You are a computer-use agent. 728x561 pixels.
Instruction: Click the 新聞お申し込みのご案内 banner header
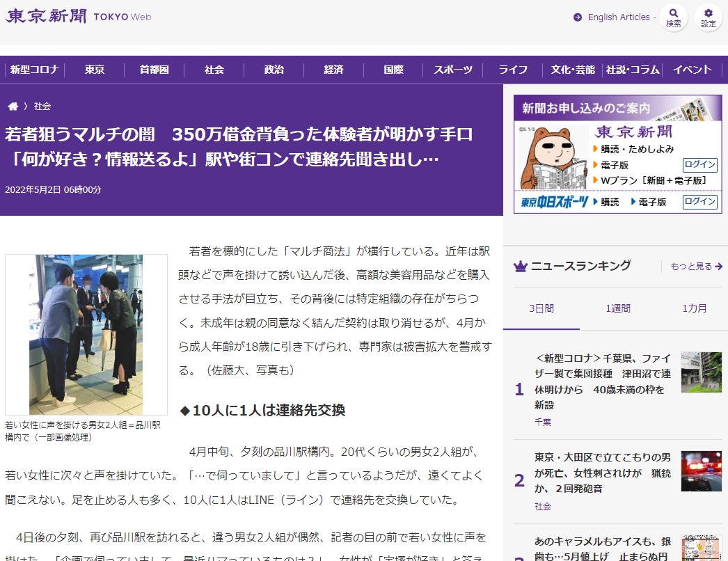(617, 108)
